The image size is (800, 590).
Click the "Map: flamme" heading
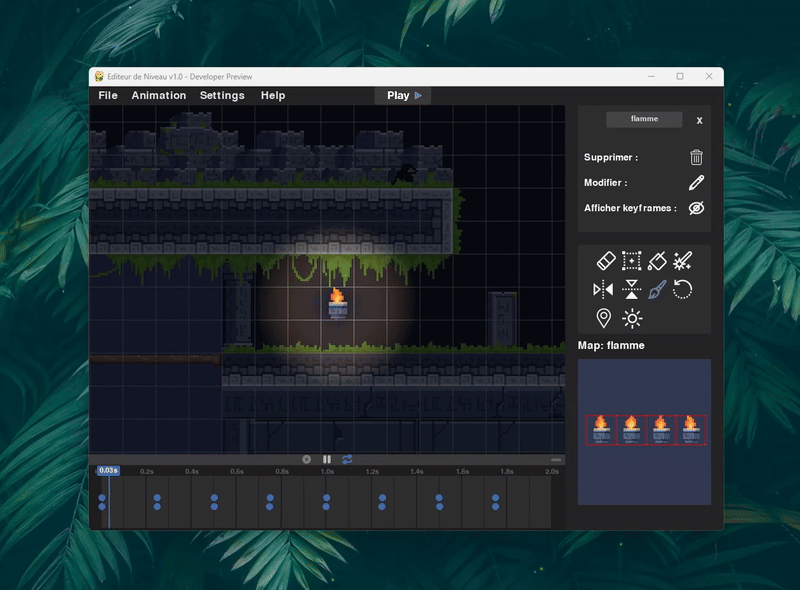(x=611, y=346)
